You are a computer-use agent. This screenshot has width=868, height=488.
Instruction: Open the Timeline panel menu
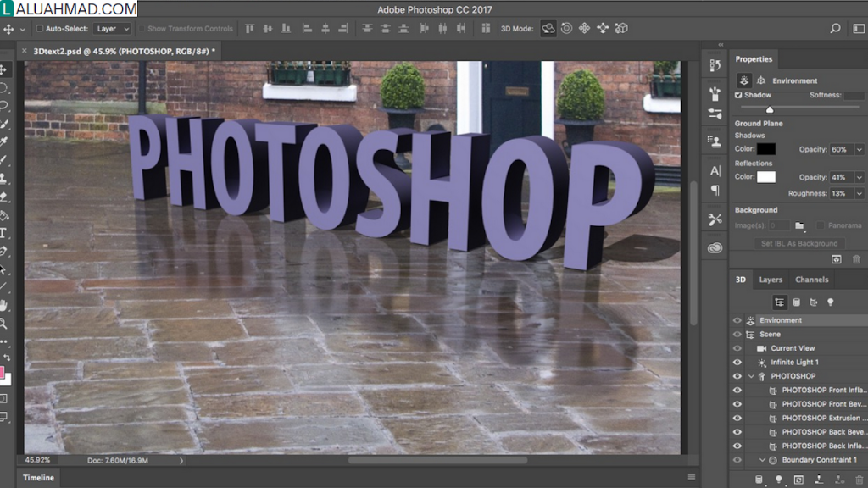[x=692, y=478]
